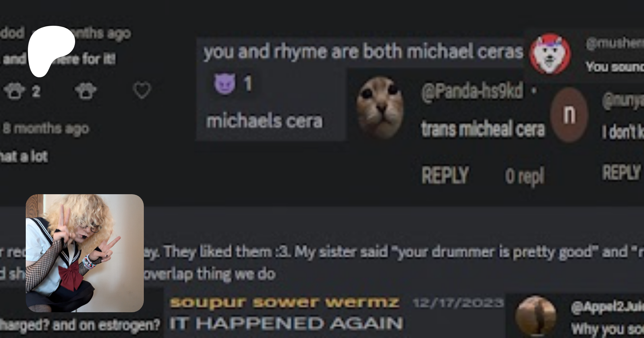Click REPLY under trans micheal cera comment

(x=445, y=175)
